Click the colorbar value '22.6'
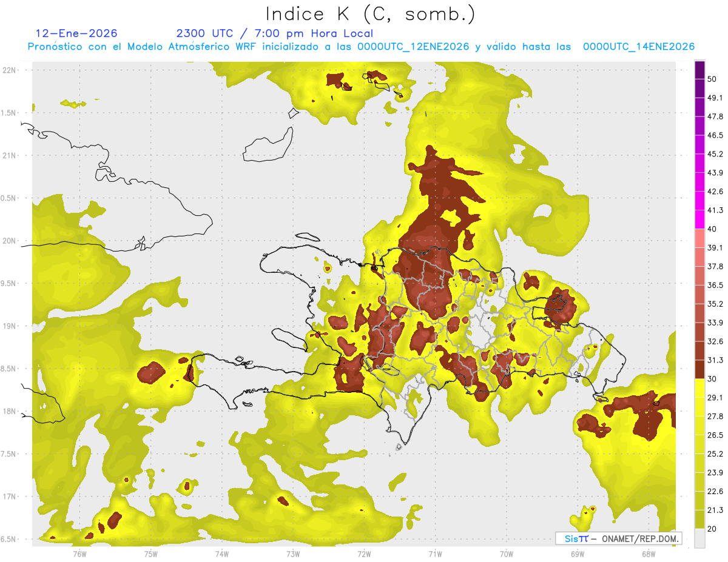This screenshot has height=562, width=728. 715,491
